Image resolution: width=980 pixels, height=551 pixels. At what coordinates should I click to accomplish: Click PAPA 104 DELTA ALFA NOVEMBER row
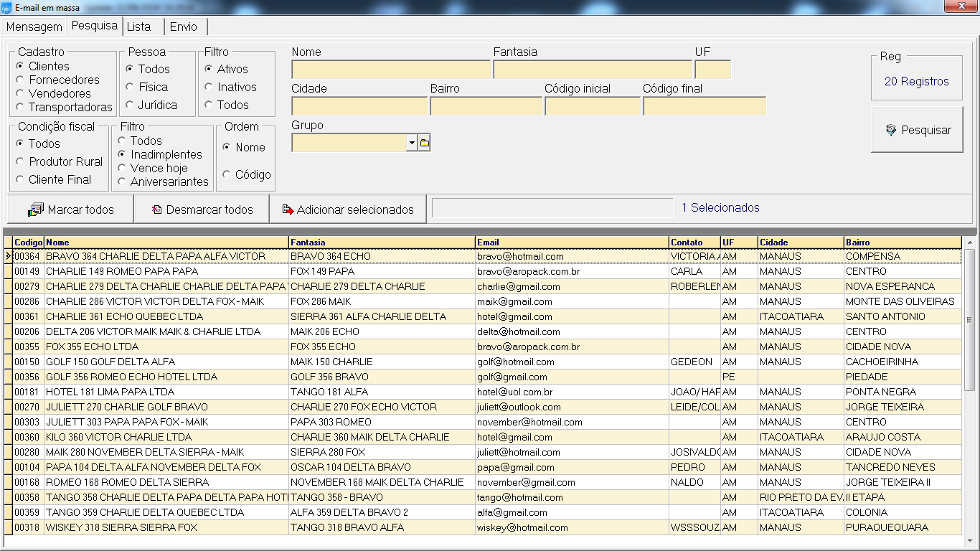click(482, 467)
